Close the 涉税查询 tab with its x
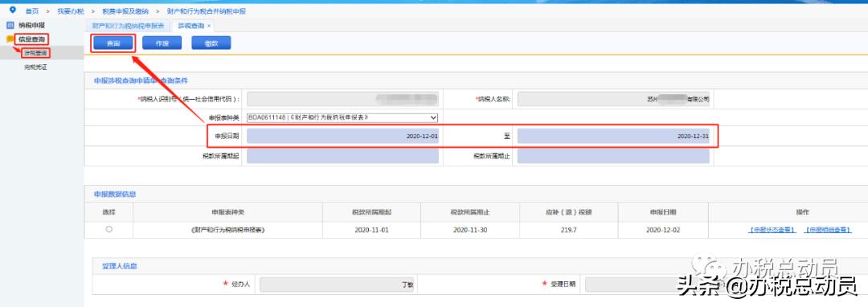Image resolution: width=868 pixels, height=307 pixels. pyautogui.click(x=209, y=26)
